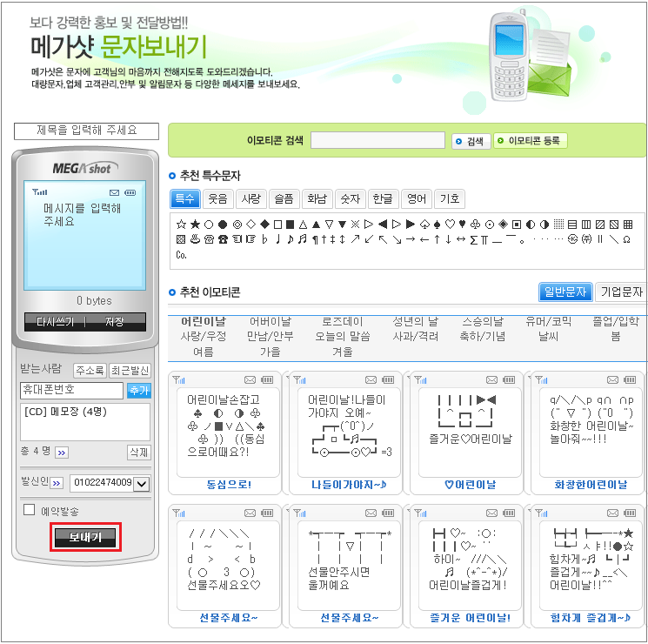The height and width of the screenshot is (644, 648).
Task: Insert the hollow star ☆ special character
Action: pos(181,224)
